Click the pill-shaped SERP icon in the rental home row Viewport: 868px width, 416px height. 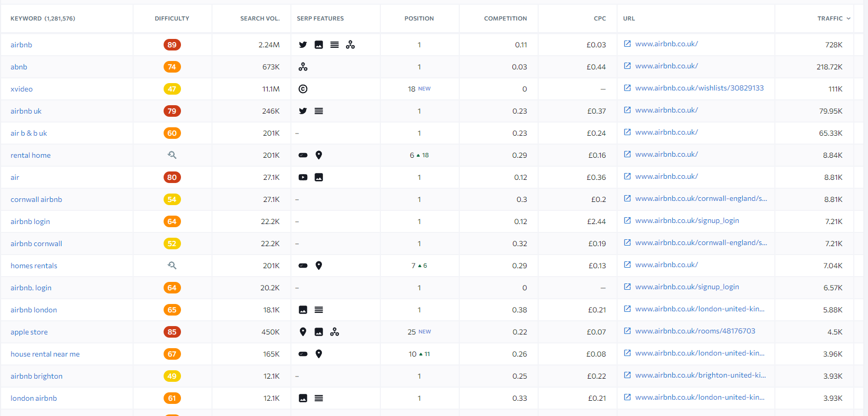[303, 155]
